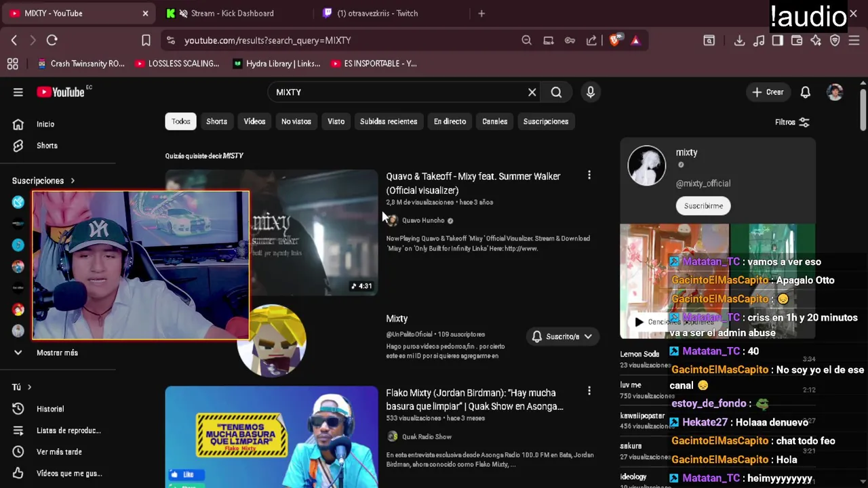This screenshot has width=868, height=488.
Task: Open Flako Mixty Quak Show video title
Action: [475, 399]
